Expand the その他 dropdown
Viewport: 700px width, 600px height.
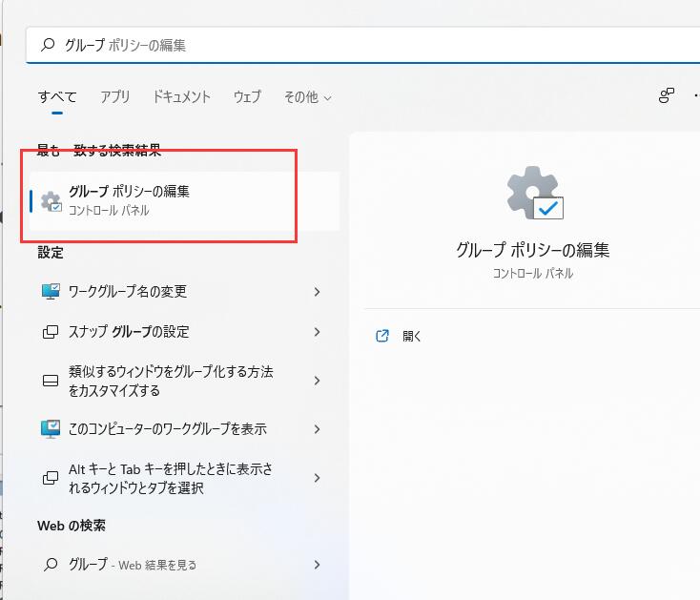[x=307, y=96]
